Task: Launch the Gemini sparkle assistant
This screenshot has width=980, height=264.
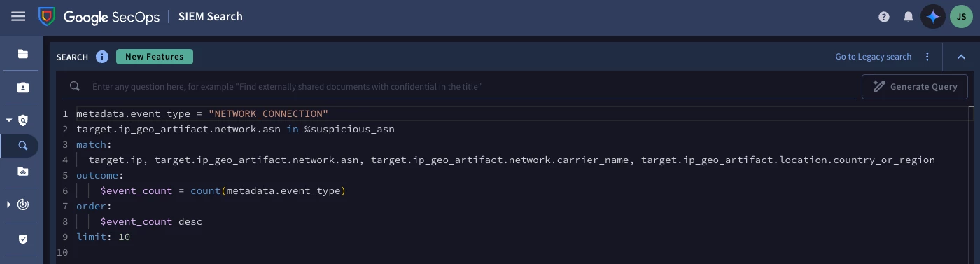Action: click(933, 17)
